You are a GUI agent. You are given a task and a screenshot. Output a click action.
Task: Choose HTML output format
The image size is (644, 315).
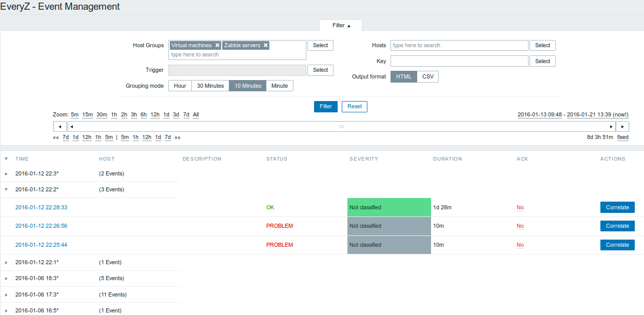[x=404, y=76]
